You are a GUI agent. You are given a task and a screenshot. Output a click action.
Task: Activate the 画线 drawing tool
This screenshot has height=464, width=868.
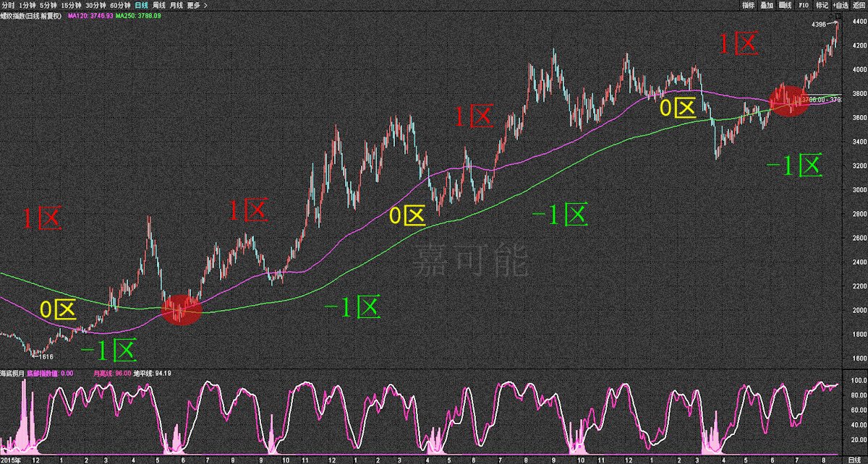coord(785,4)
